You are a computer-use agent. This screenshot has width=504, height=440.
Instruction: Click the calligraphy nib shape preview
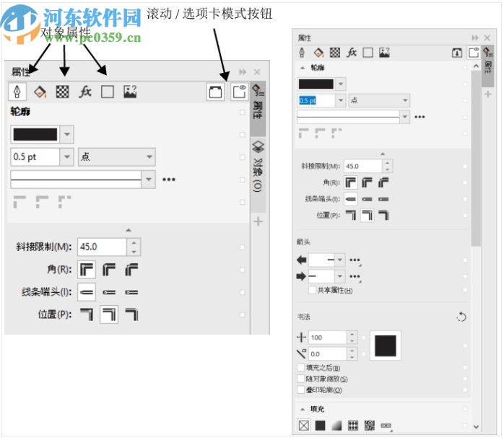385,346
